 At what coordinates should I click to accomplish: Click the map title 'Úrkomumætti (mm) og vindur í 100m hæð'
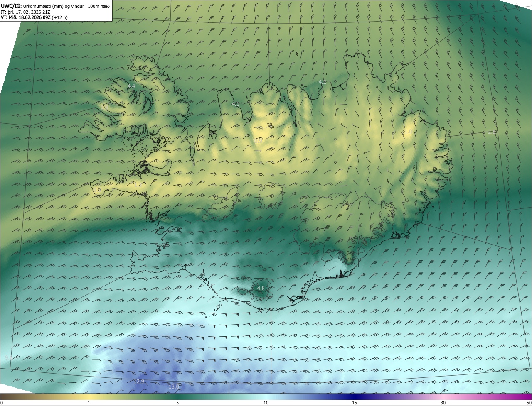click(x=66, y=6)
